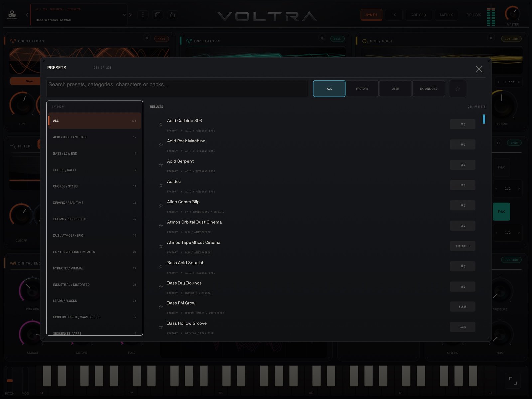
Task: Select the DRUMS / PERCUSSION category
Action: coord(94,219)
